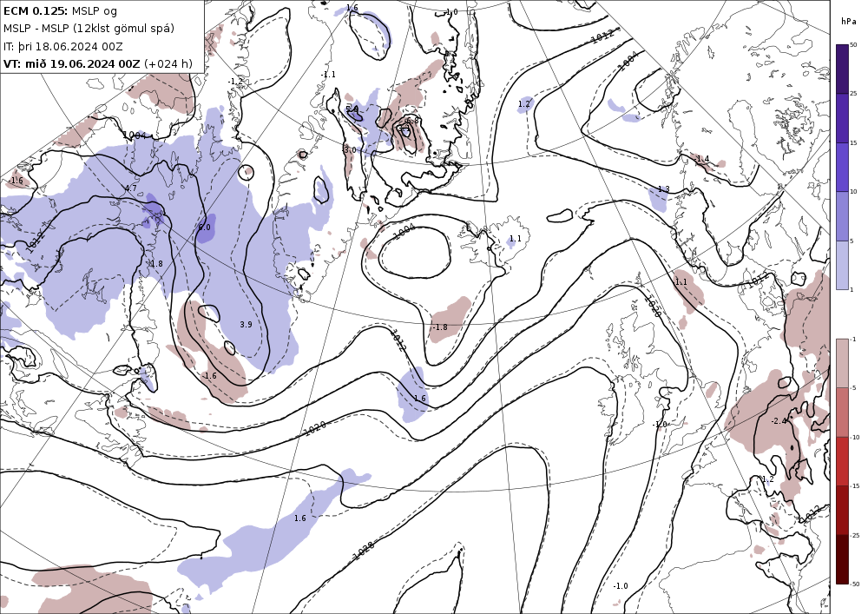
Task: Click the legend tick label '50' at top
Action: [x=853, y=45]
